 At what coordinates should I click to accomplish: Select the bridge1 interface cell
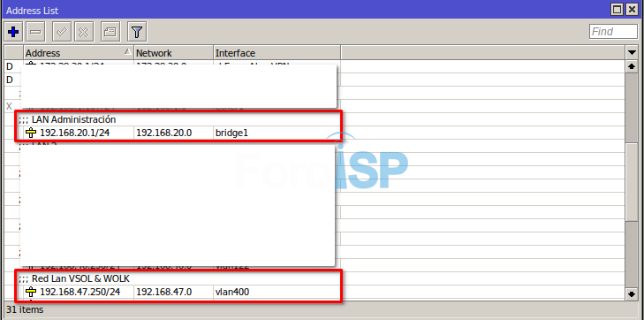click(232, 133)
